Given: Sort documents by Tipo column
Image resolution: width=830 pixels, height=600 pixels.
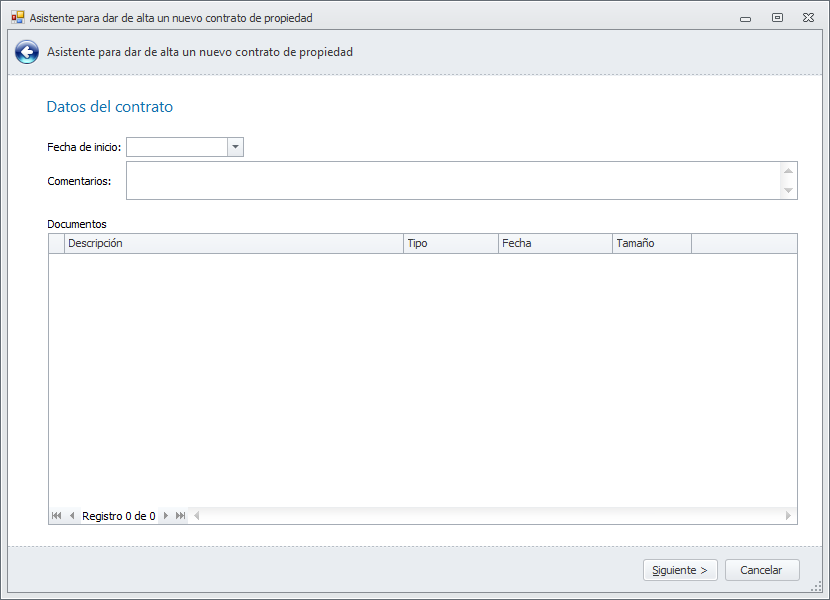Looking at the screenshot, I should pos(450,243).
